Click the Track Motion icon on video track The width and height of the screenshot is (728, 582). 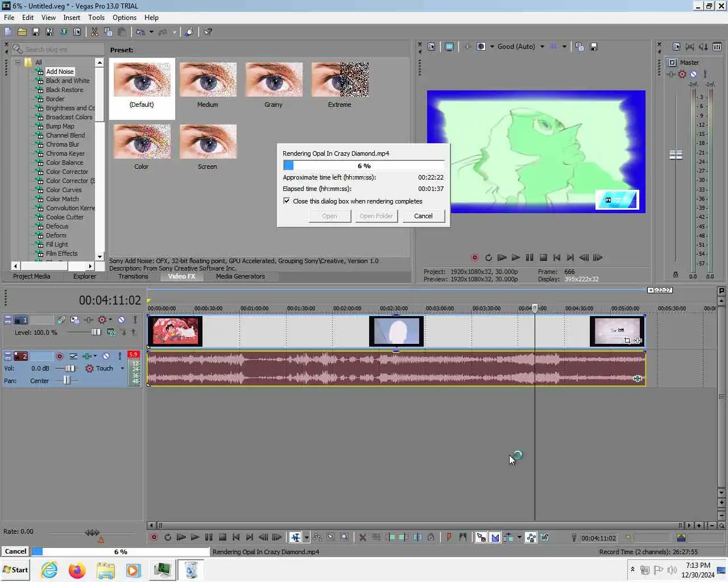(x=75, y=320)
